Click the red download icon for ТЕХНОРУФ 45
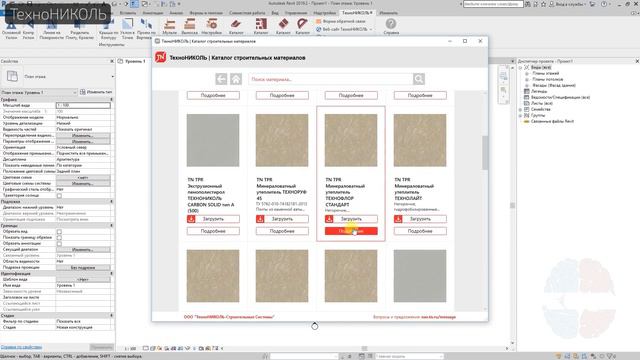This screenshot has width=640, height=360. point(260,219)
